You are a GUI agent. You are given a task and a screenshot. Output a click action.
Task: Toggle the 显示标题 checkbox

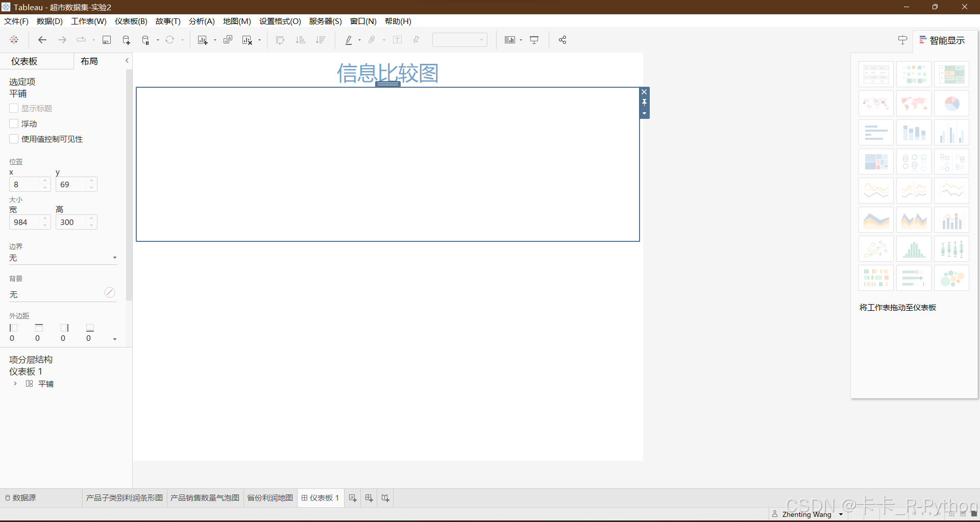[14, 108]
